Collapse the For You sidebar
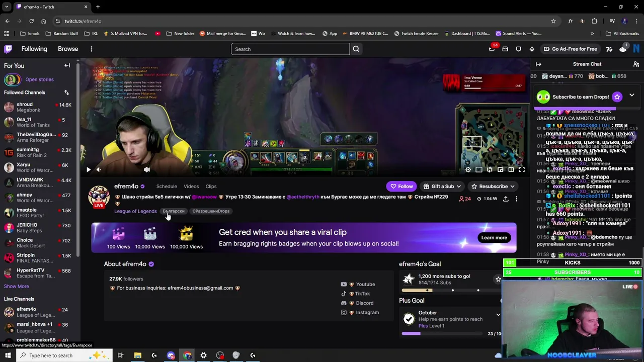 [x=67, y=65]
